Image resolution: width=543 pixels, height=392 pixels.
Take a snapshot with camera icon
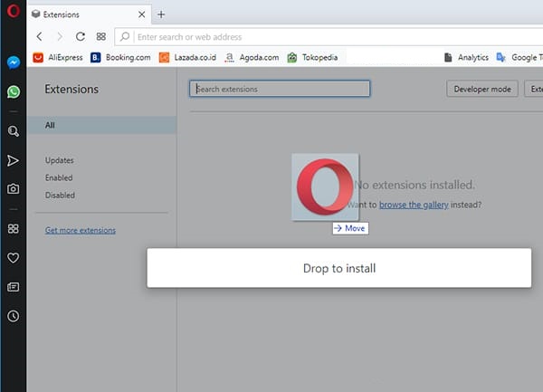pyautogui.click(x=14, y=188)
